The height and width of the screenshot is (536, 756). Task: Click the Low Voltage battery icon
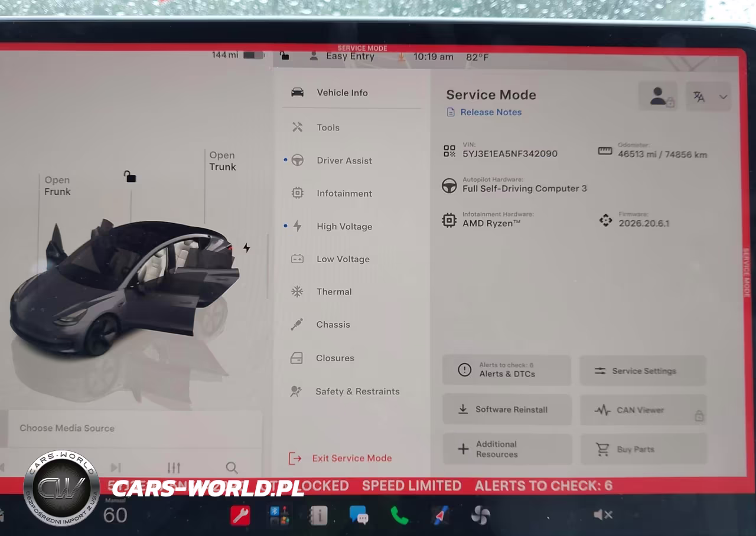[297, 259]
